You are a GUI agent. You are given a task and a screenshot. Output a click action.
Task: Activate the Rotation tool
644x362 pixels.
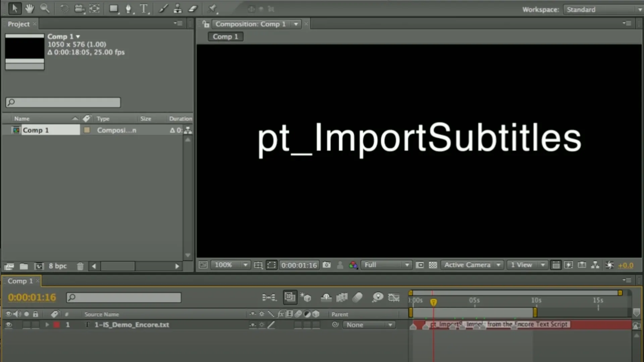click(x=64, y=8)
